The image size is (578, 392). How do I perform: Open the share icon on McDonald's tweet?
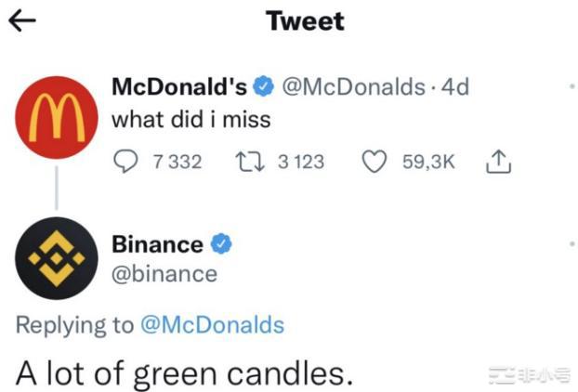(499, 163)
